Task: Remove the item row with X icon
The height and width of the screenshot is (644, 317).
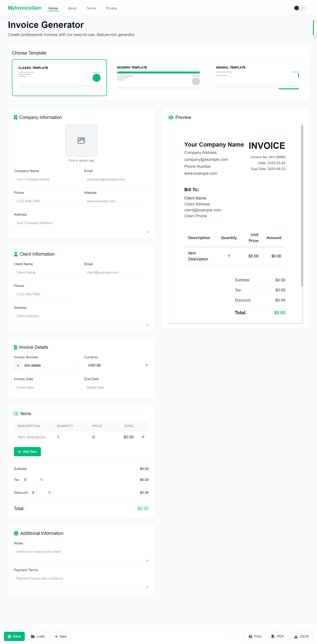Action: pyautogui.click(x=143, y=437)
